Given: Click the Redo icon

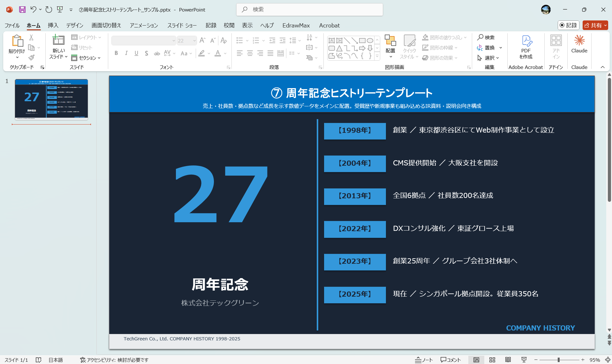Looking at the screenshot, I should tap(49, 10).
